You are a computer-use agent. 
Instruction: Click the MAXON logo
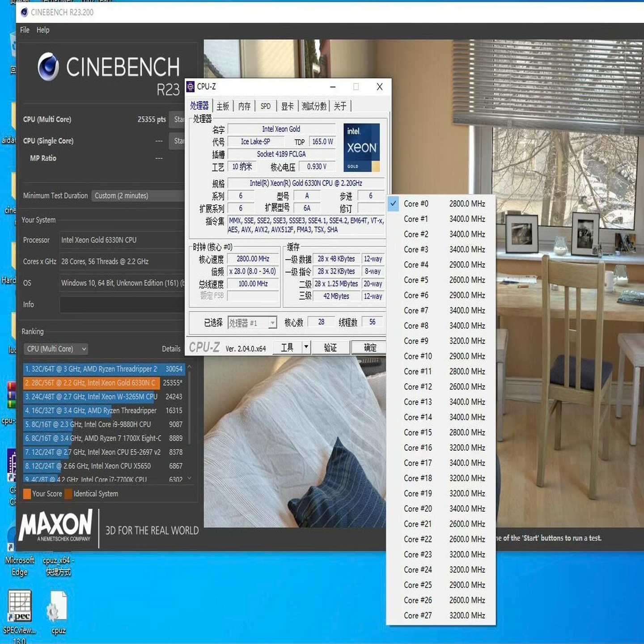[56, 525]
